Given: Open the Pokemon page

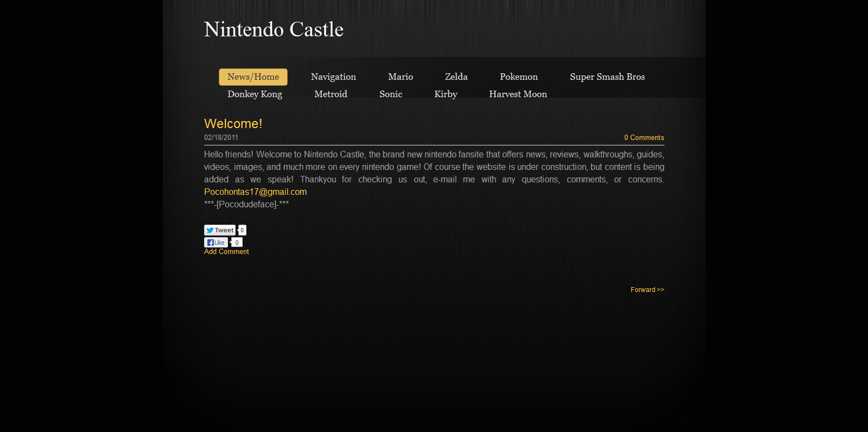Looking at the screenshot, I should tap(518, 77).
